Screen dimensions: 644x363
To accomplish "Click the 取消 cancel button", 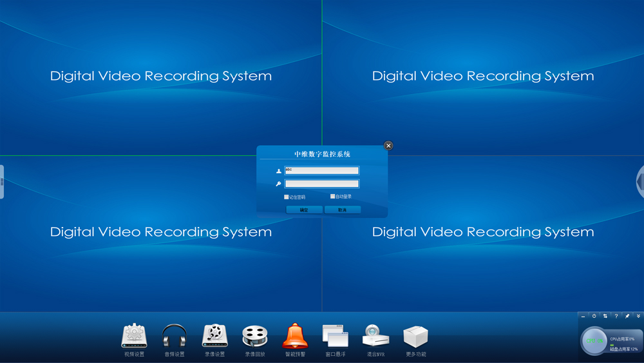I will 343,210.
